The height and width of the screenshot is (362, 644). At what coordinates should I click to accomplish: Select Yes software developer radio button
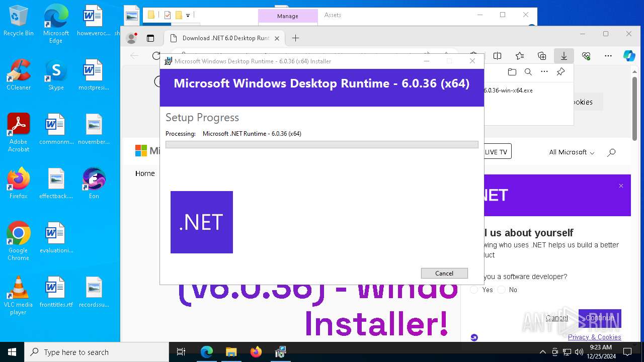pyautogui.click(x=474, y=290)
